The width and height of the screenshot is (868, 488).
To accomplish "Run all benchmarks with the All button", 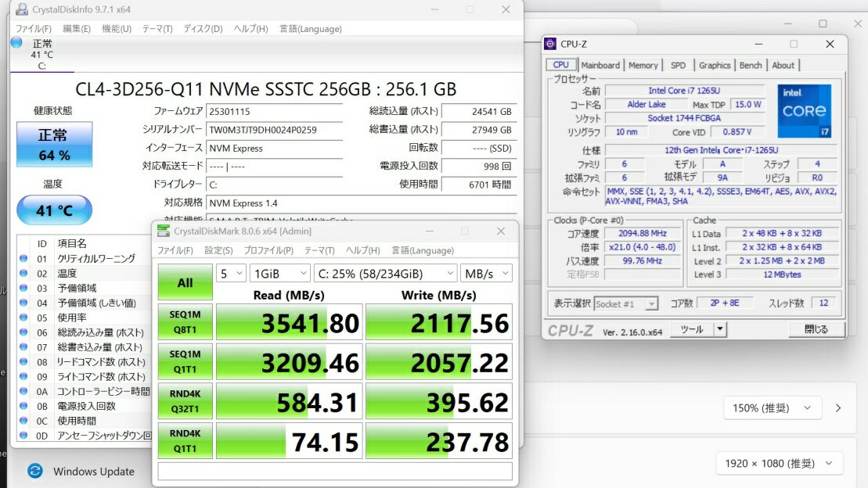I will [185, 282].
